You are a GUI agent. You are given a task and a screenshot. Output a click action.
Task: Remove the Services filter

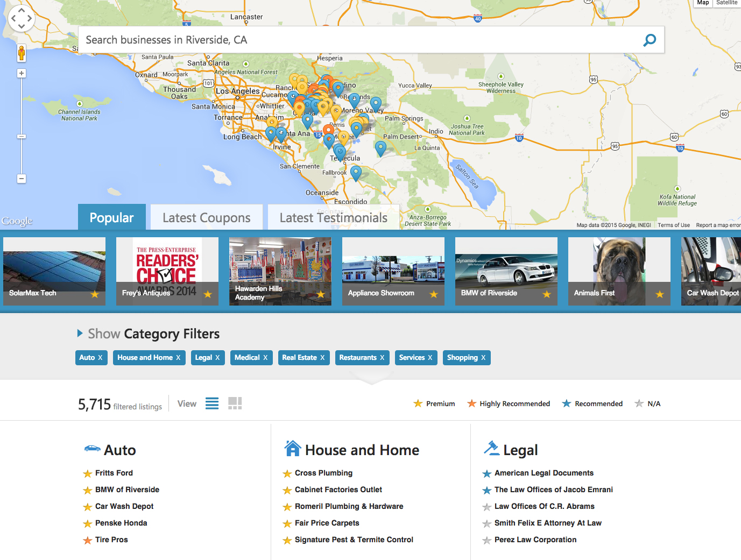click(x=430, y=358)
